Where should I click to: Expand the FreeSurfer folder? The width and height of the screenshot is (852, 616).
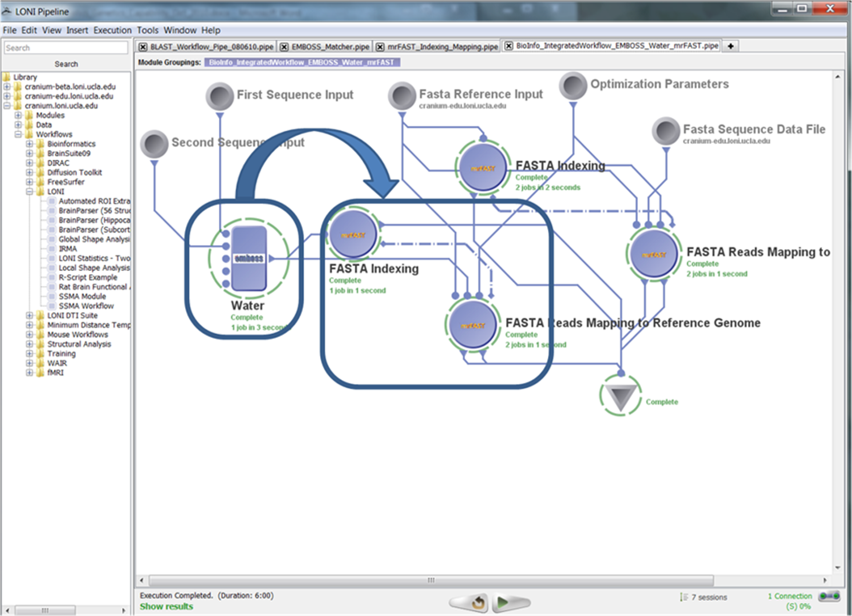pos(29,182)
